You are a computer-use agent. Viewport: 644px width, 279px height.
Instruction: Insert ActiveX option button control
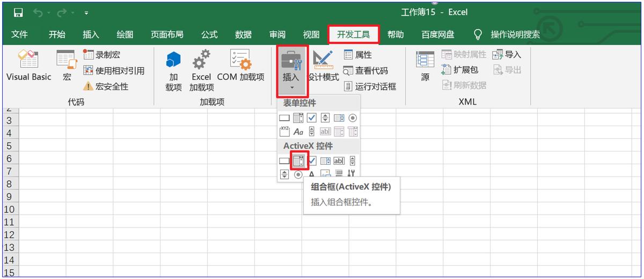pyautogui.click(x=298, y=174)
